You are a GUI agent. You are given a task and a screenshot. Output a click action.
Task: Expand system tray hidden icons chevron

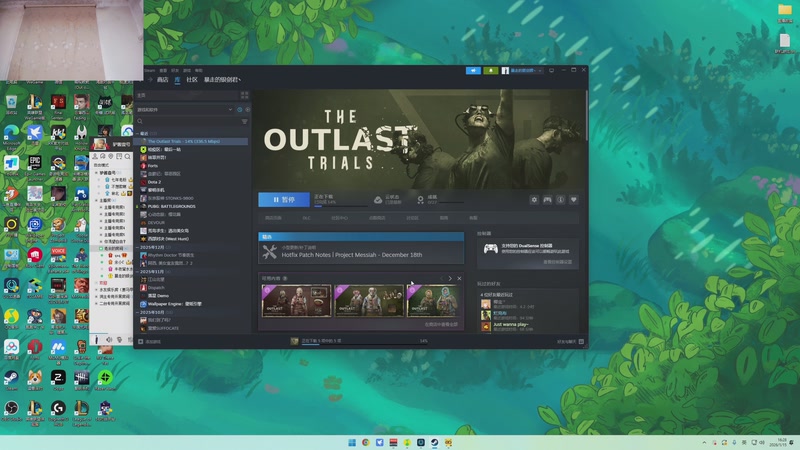pos(705,442)
